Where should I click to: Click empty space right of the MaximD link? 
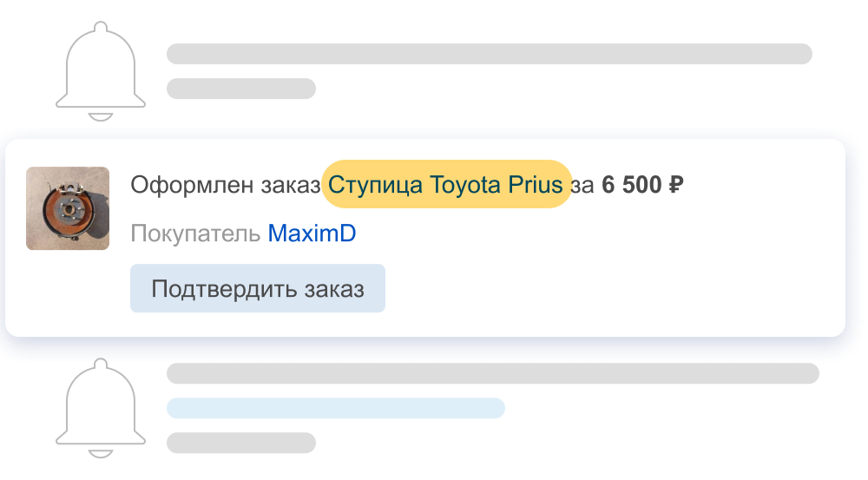pos(564,233)
